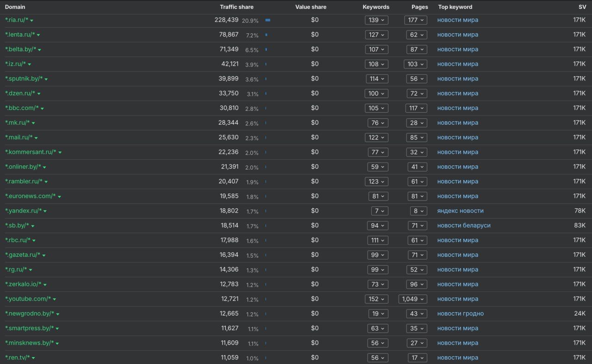
Task: Click the Value share column header
Action: click(310, 7)
